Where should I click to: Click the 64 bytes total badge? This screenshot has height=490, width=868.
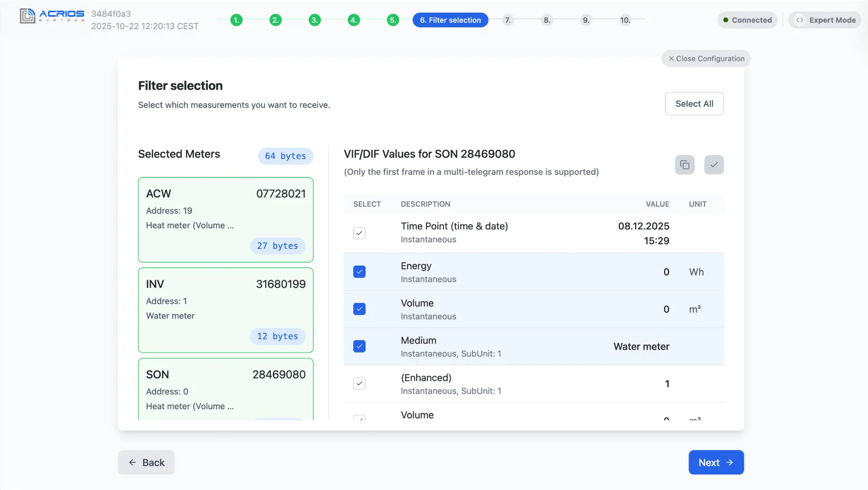click(285, 156)
